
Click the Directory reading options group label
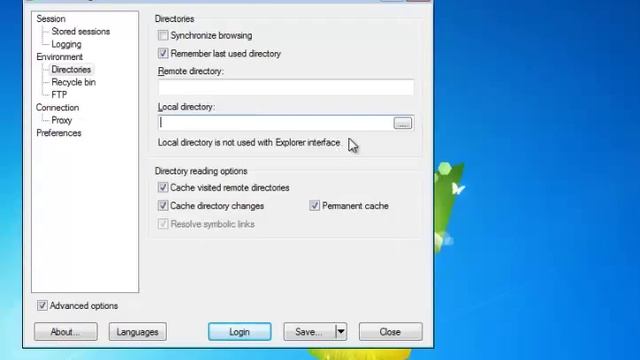[x=201, y=171]
